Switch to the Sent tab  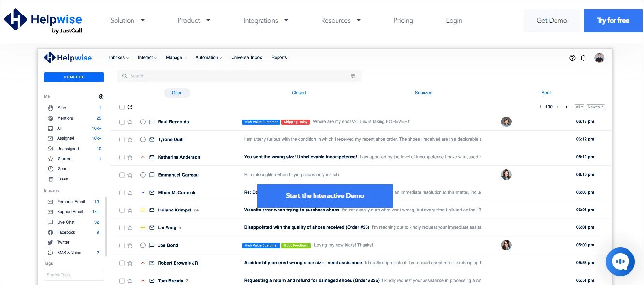pos(546,93)
